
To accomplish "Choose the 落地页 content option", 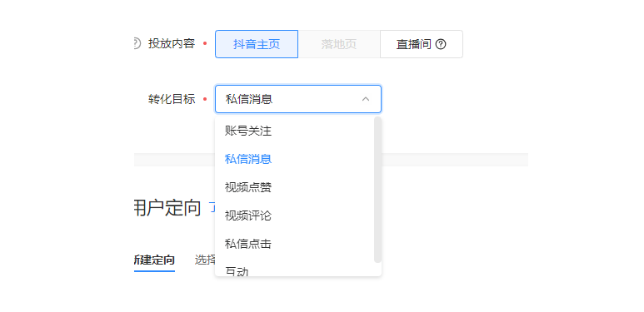I will click(339, 44).
